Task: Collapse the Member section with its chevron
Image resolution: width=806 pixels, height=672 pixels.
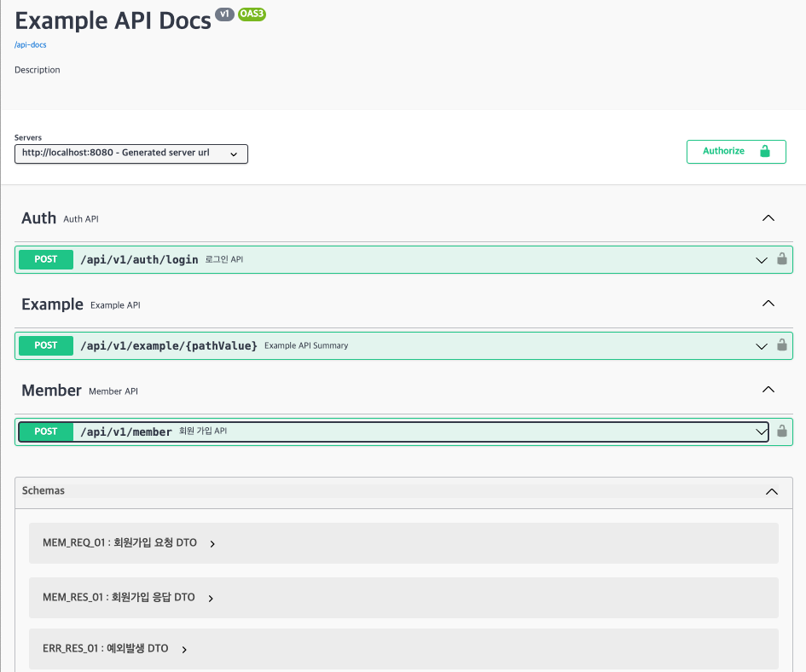Action: 768,389
